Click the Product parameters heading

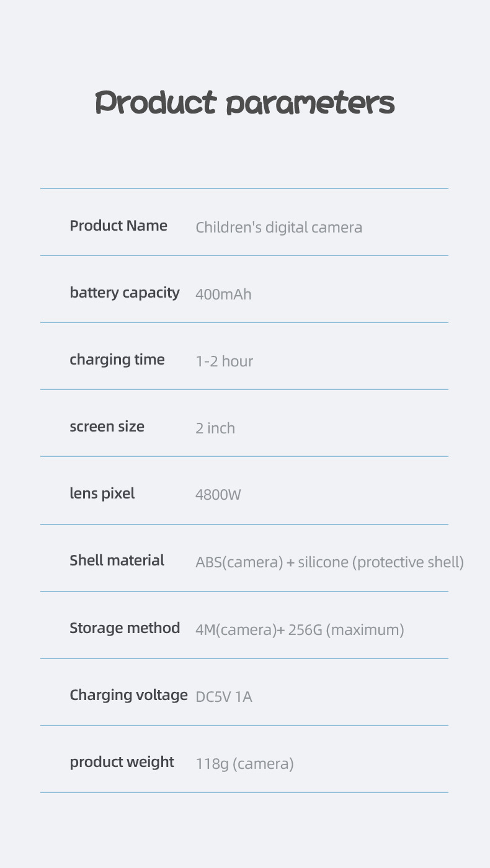pos(245,103)
